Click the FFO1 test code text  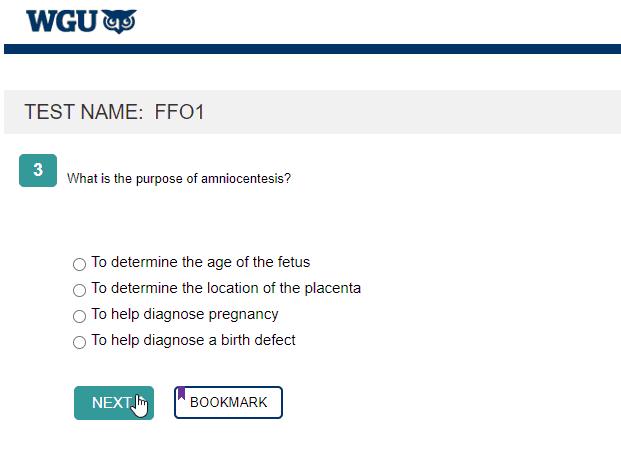[x=179, y=112]
